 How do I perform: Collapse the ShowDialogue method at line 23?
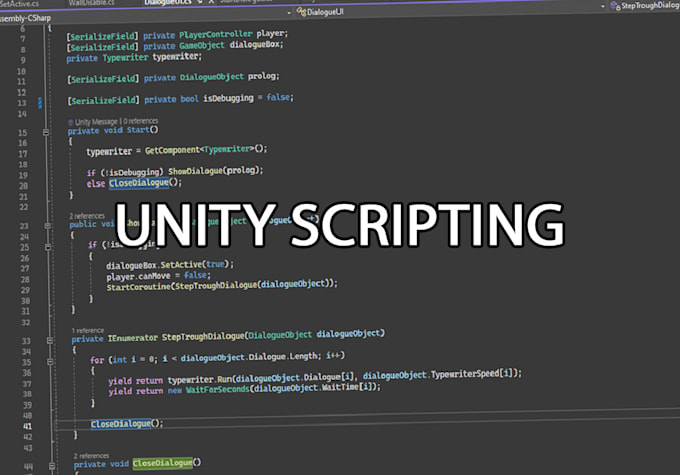click(48, 226)
